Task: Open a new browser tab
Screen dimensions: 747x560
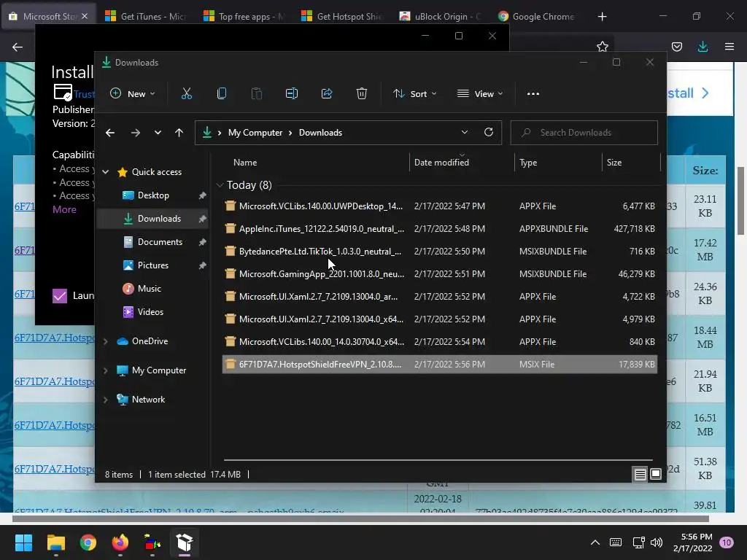Action: [602, 17]
